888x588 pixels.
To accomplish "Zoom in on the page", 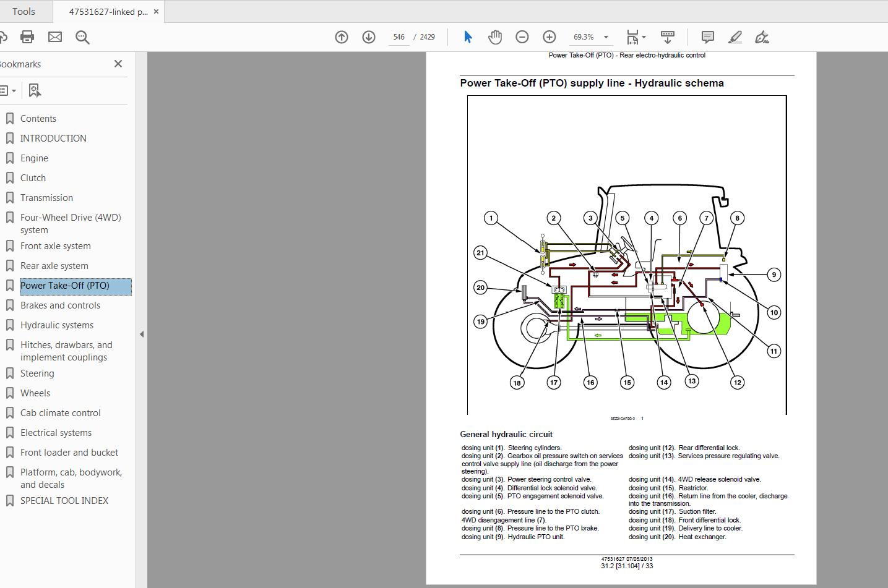I will (x=549, y=36).
